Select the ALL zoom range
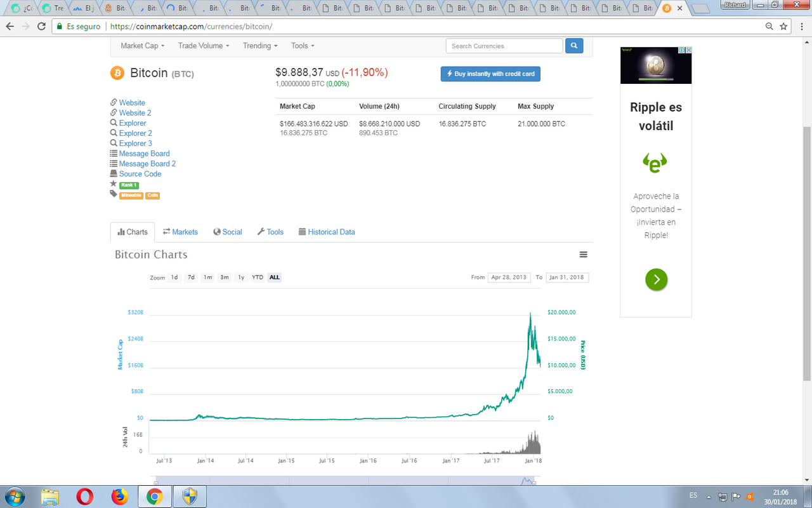 click(x=275, y=277)
